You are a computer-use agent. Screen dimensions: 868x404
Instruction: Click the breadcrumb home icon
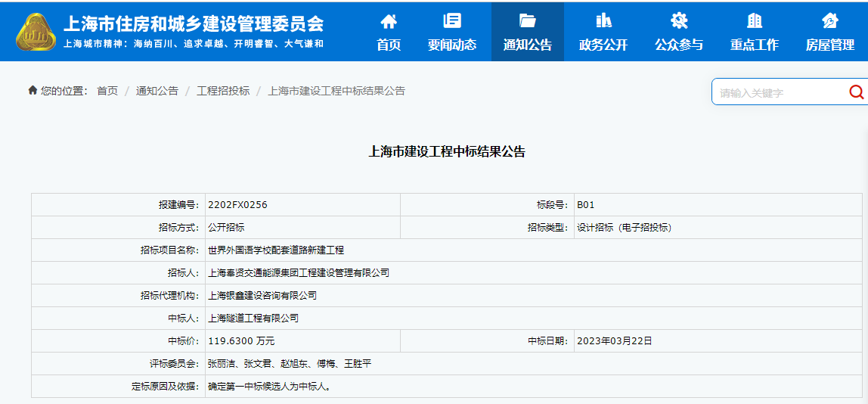pos(33,91)
